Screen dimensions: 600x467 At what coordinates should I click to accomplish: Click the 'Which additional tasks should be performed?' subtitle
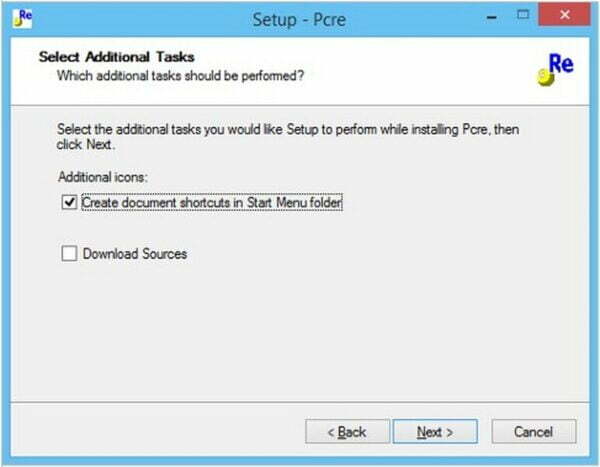[x=180, y=76]
